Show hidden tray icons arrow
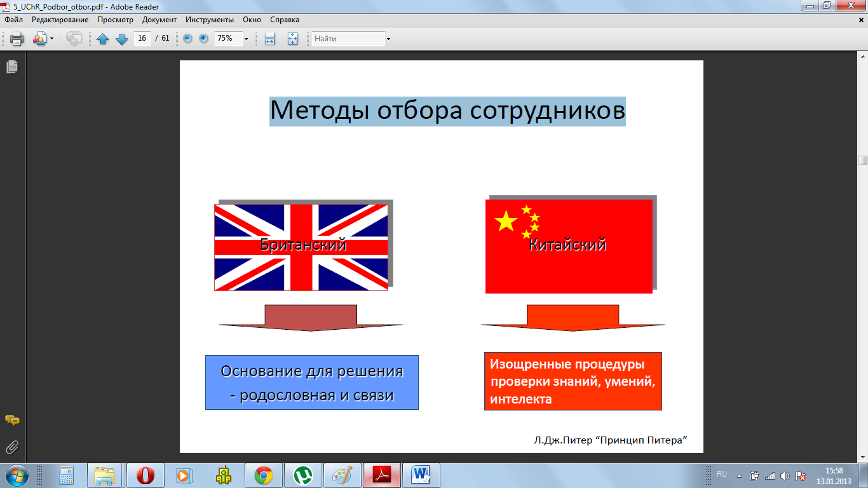The width and height of the screenshot is (868, 488). coord(739,475)
